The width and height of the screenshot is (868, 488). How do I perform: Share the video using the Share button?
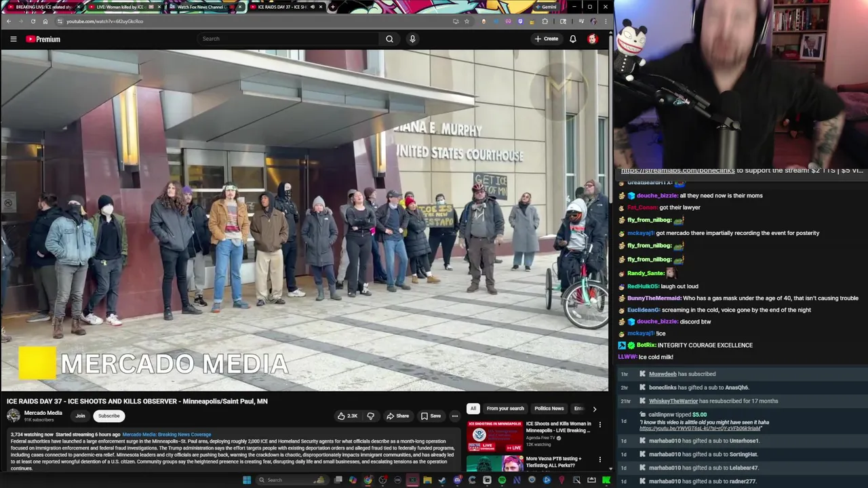pos(397,416)
